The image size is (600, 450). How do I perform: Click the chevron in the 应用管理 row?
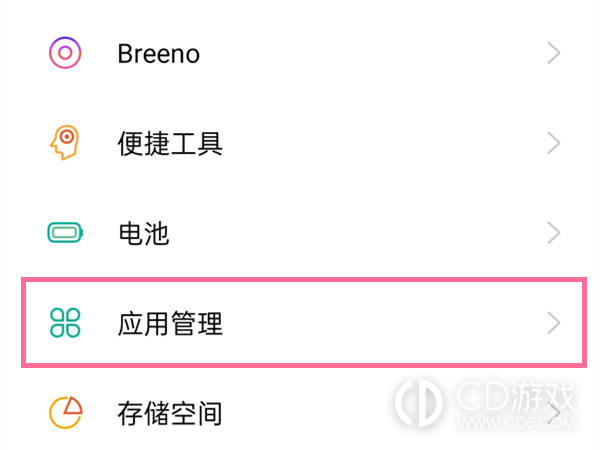tap(553, 323)
